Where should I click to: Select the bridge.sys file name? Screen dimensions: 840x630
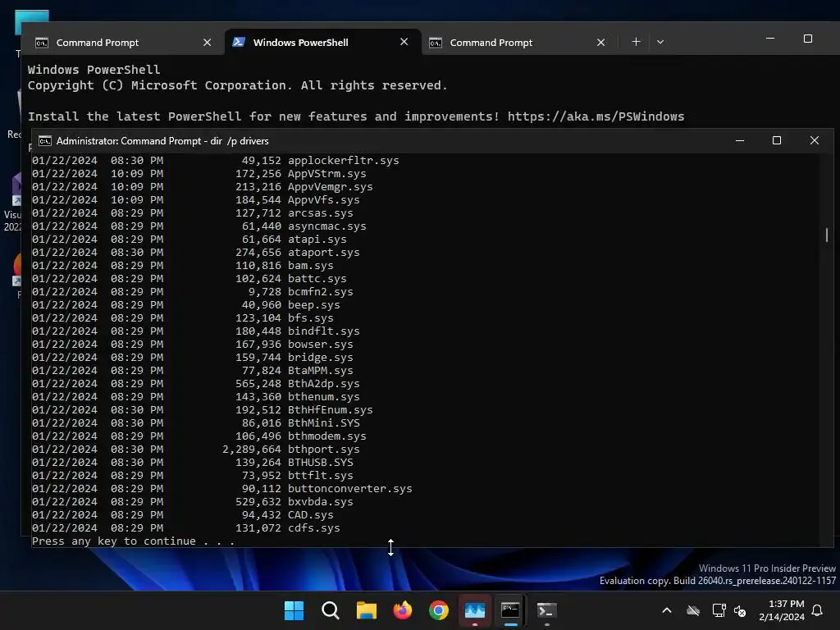click(321, 358)
